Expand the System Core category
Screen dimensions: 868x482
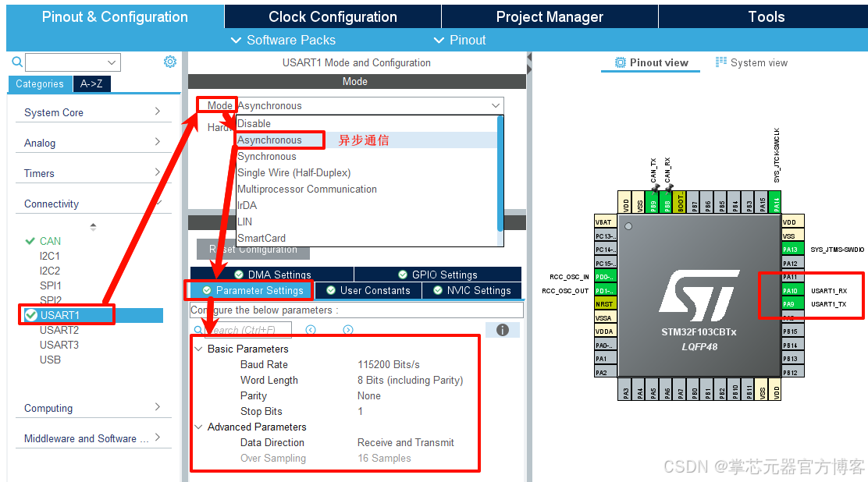pos(93,112)
